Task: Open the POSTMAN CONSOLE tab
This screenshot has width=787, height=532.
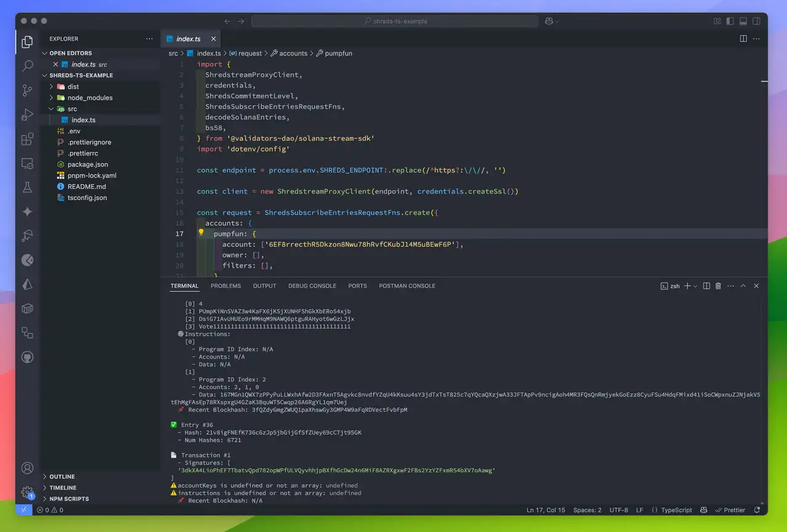Action: click(407, 285)
